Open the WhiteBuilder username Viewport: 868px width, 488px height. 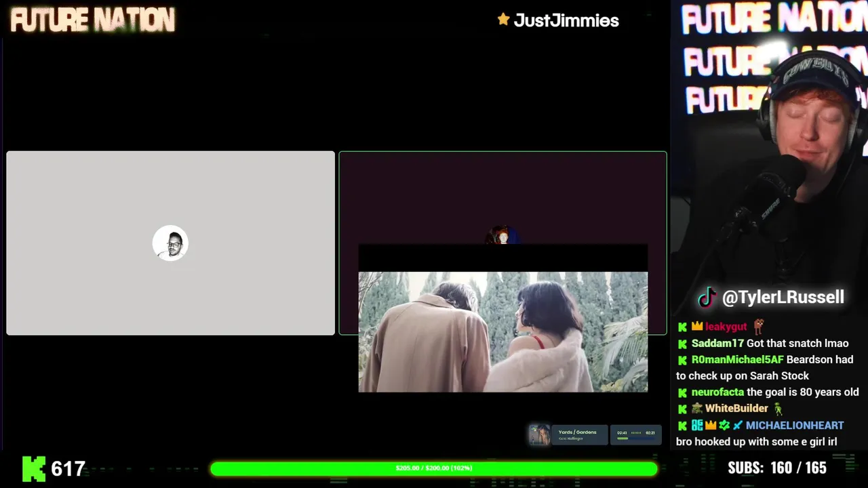click(736, 409)
